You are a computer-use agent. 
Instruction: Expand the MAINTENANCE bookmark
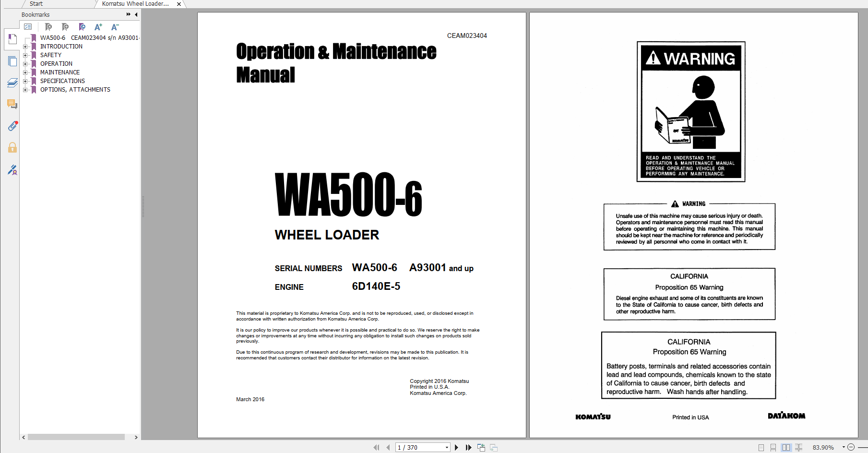tap(25, 72)
